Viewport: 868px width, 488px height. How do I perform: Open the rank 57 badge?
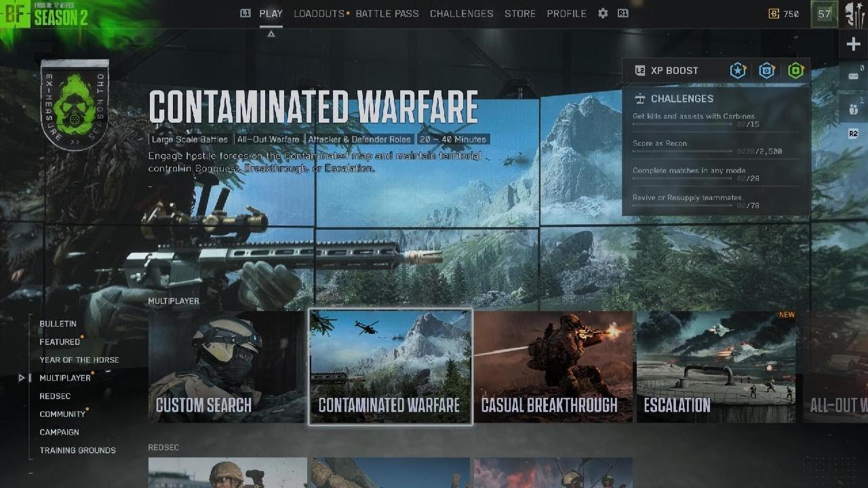pyautogui.click(x=825, y=14)
